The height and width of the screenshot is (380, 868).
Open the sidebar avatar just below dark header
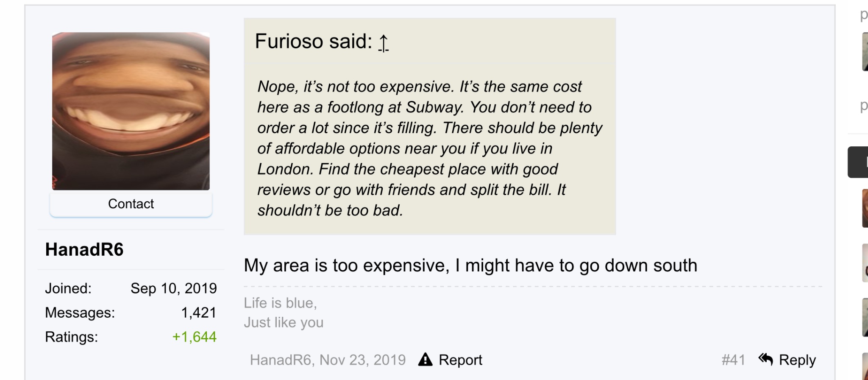click(x=865, y=208)
